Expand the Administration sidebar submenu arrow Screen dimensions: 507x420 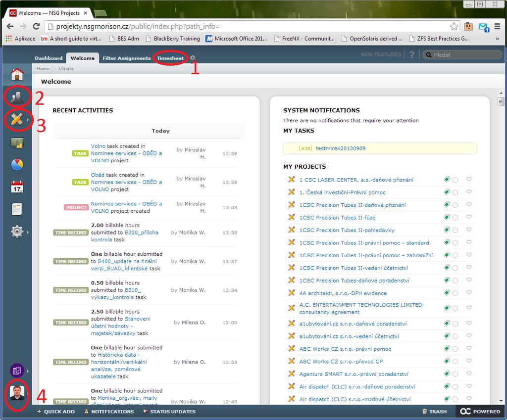pos(28,232)
